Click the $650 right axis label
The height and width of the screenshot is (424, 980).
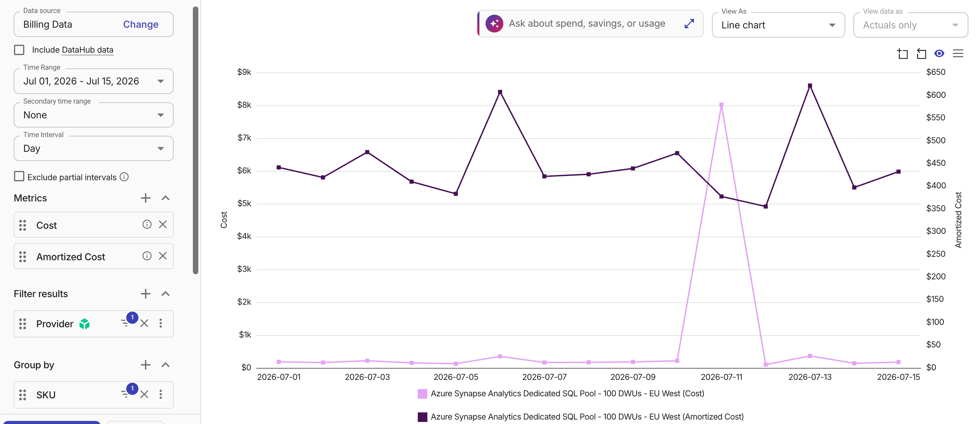(936, 72)
